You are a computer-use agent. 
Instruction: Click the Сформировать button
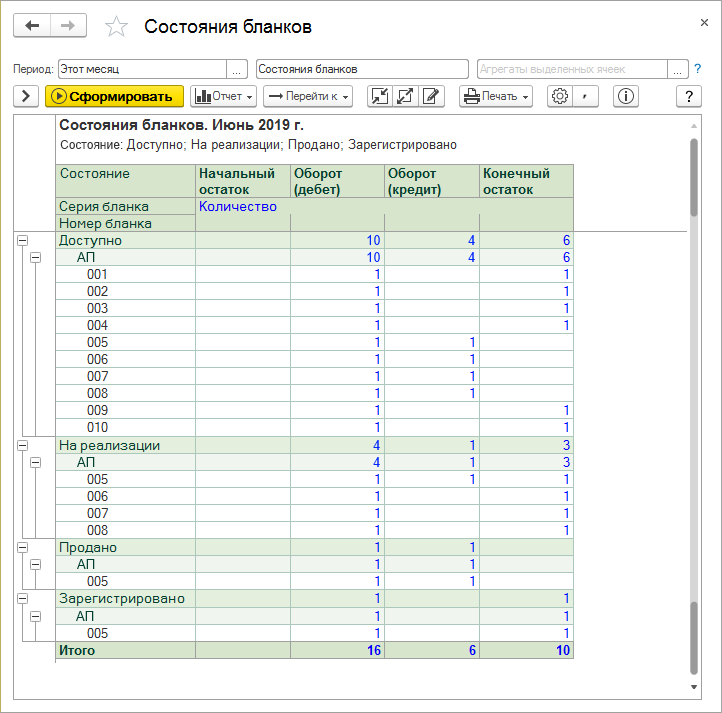click(114, 96)
